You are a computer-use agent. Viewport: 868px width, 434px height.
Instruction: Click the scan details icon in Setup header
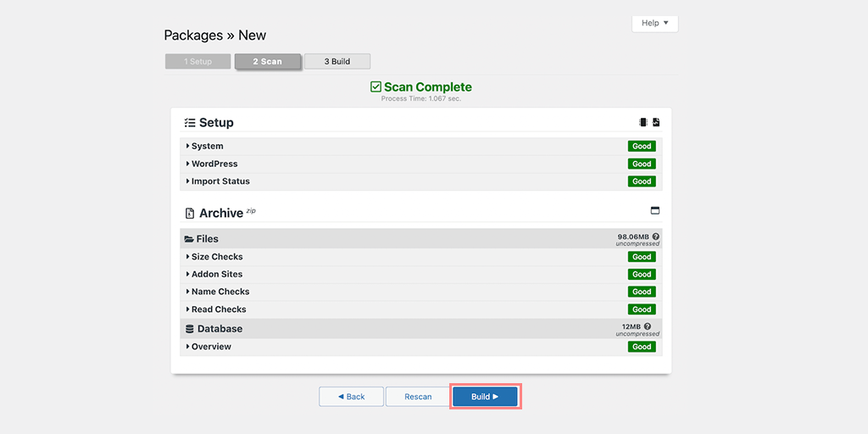[x=643, y=122]
